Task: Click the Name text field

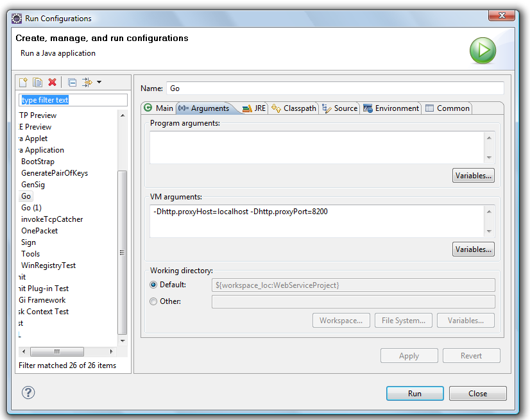Action: tap(334, 88)
